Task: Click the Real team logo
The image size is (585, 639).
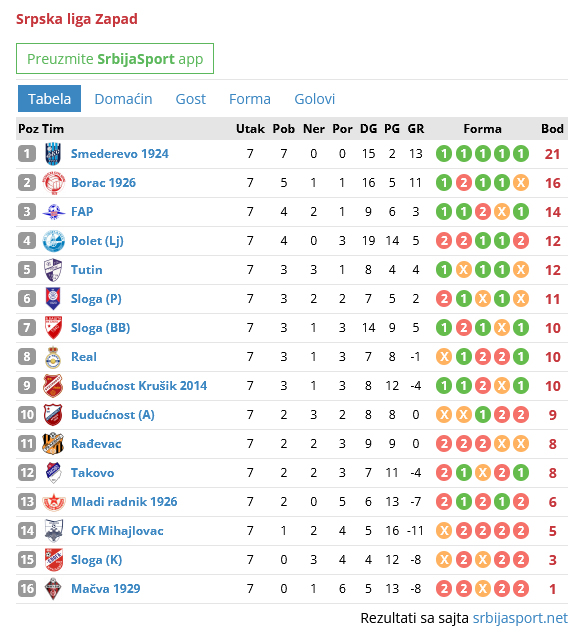Action: pos(53,357)
